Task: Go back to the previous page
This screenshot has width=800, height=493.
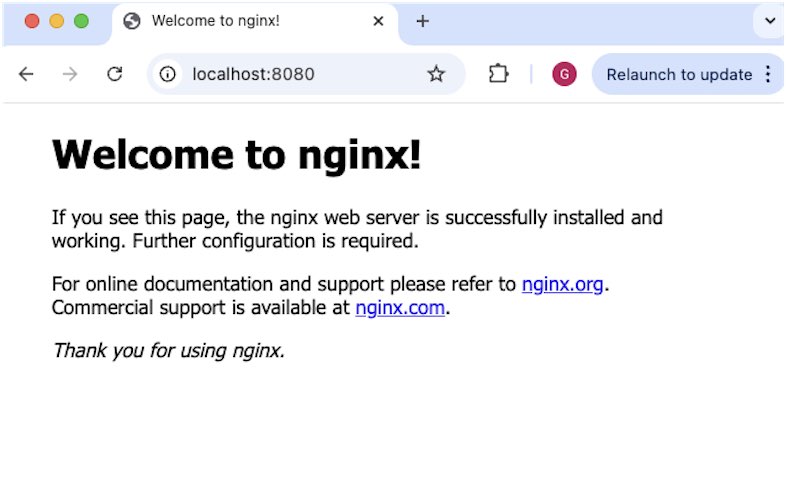Action: point(26,75)
